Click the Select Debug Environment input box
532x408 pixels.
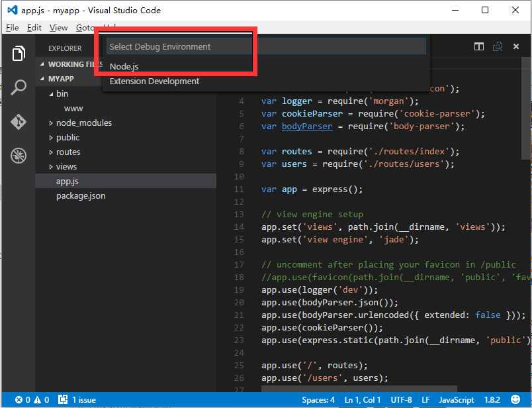pos(267,46)
